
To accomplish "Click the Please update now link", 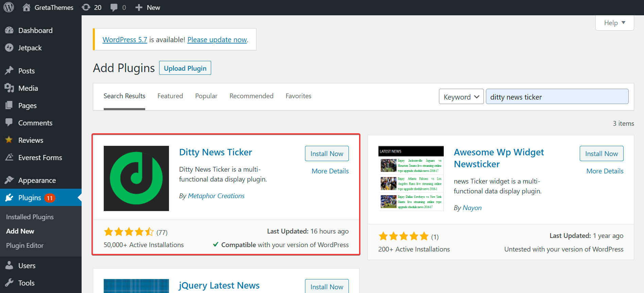I will coord(217,39).
